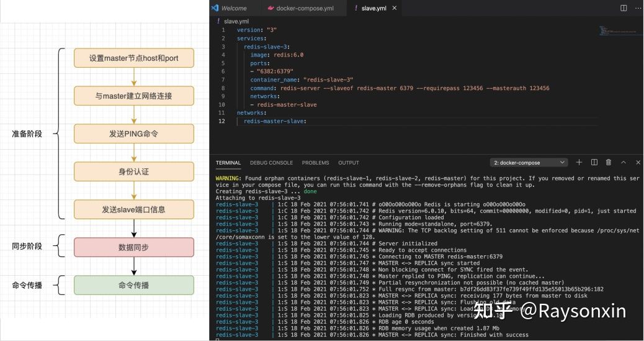
Task: Select the '与master建立网络连接' flowchart box
Action: click(x=134, y=96)
